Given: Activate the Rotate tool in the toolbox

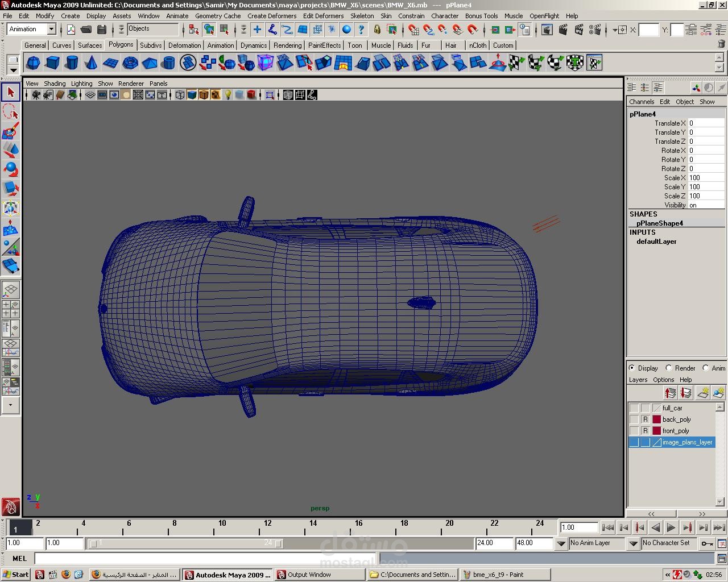Looking at the screenshot, I should [10, 169].
